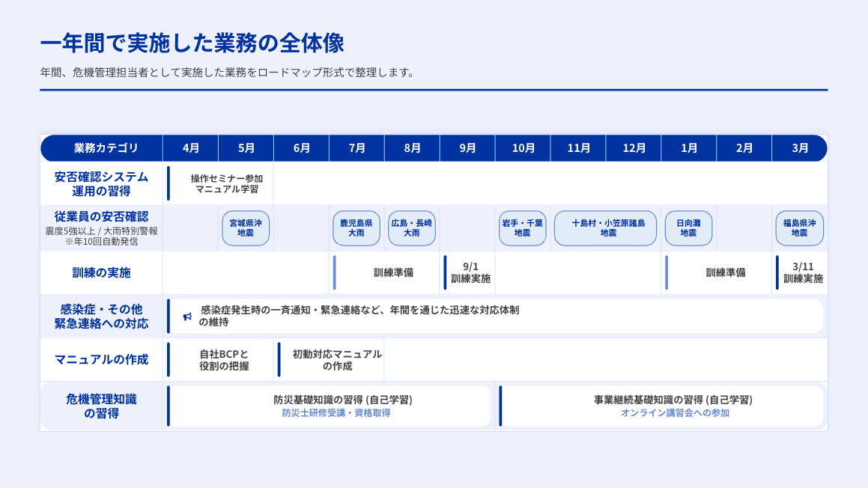Select the 岩手・千葉 地震 badge
The image size is (868, 488).
point(523,228)
